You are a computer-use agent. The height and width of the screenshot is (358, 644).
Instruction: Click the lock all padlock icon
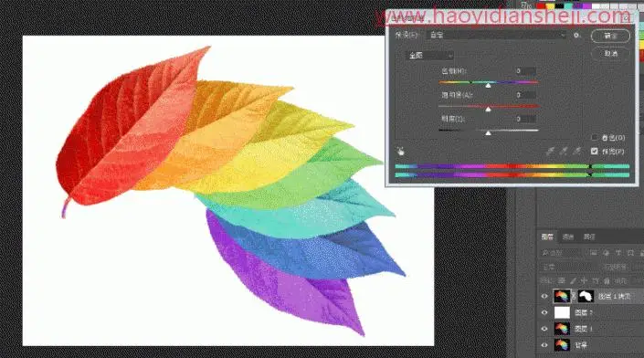click(607, 280)
